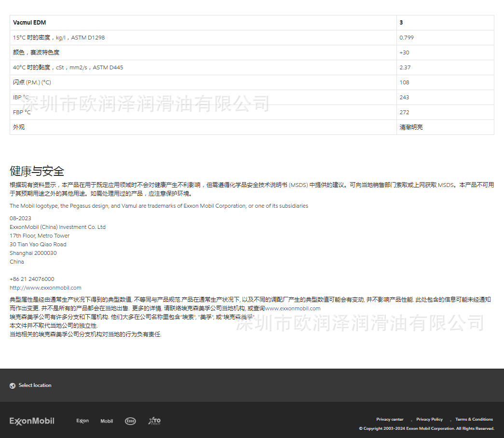This screenshot has height=438, width=504.
Task: Click the +86 21 24076000 phone number
Action: pos(32,279)
